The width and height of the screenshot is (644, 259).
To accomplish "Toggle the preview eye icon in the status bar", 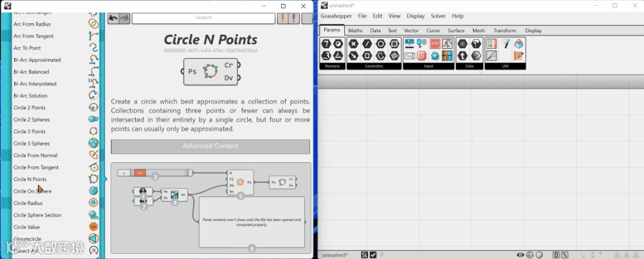I will 520,255.
